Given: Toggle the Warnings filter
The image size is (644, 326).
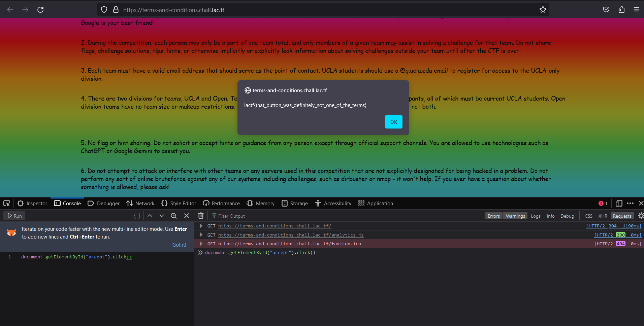Looking at the screenshot, I should (515, 216).
